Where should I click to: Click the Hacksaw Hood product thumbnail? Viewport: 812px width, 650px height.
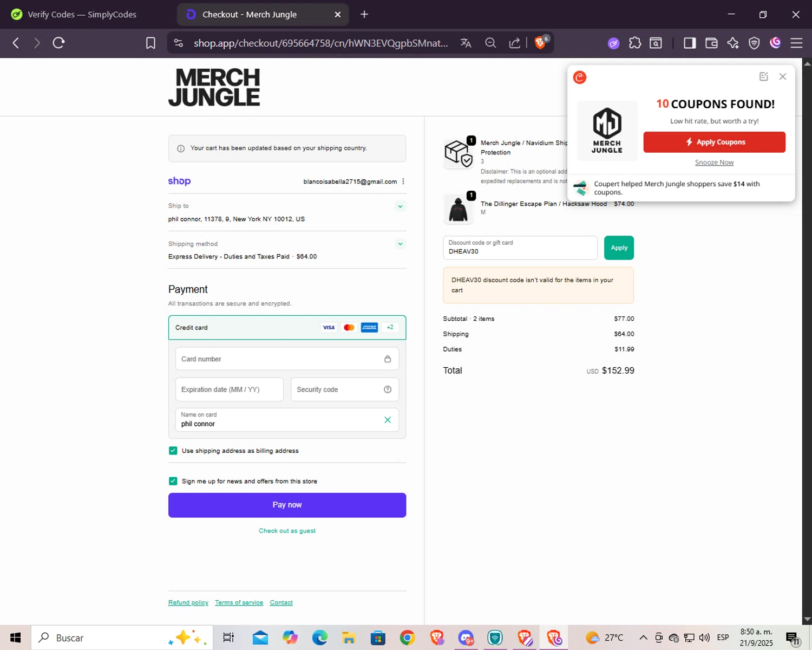(x=458, y=209)
